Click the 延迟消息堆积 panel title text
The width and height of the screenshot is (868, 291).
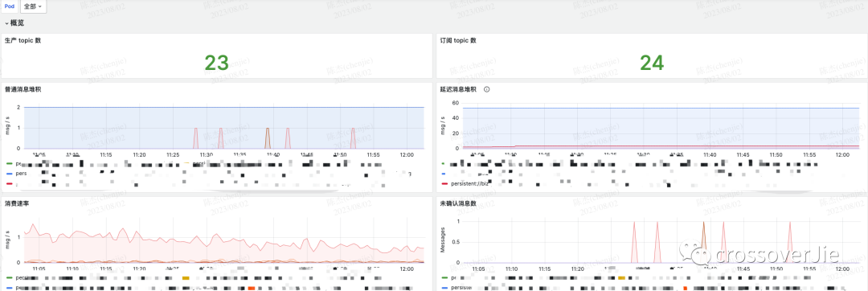pyautogui.click(x=458, y=89)
